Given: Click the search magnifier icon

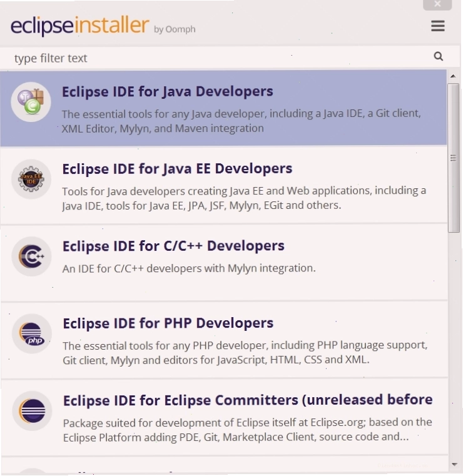Looking at the screenshot, I should coord(439,56).
